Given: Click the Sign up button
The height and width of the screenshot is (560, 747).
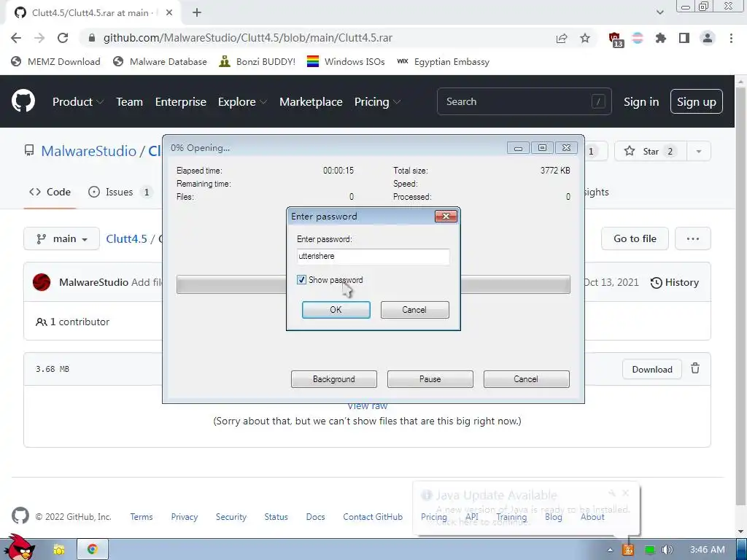Looking at the screenshot, I should click(x=697, y=101).
